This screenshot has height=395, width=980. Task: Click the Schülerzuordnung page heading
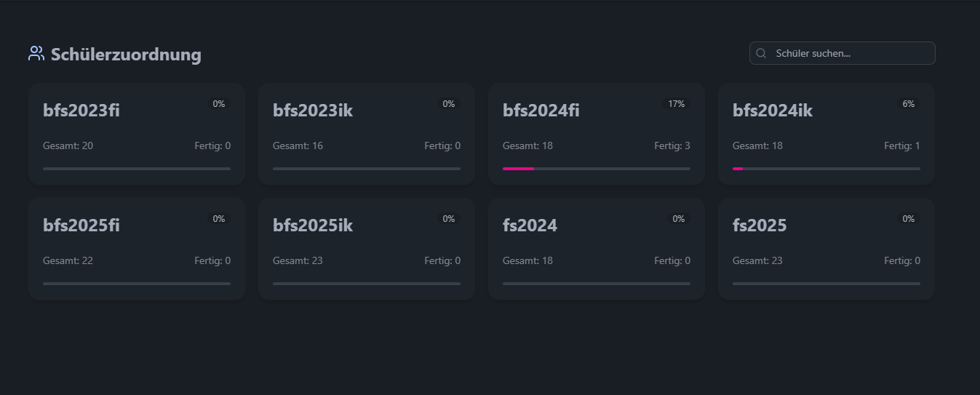pyautogui.click(x=126, y=54)
